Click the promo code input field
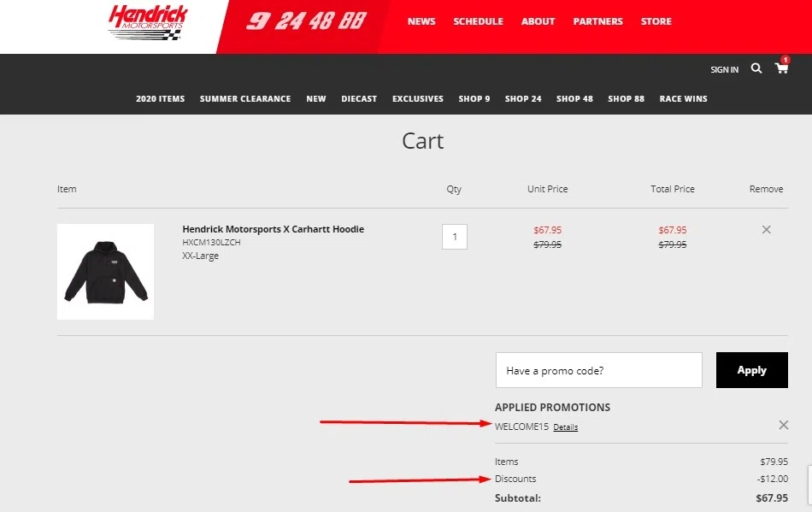Image resolution: width=812 pixels, height=512 pixels. (x=598, y=370)
